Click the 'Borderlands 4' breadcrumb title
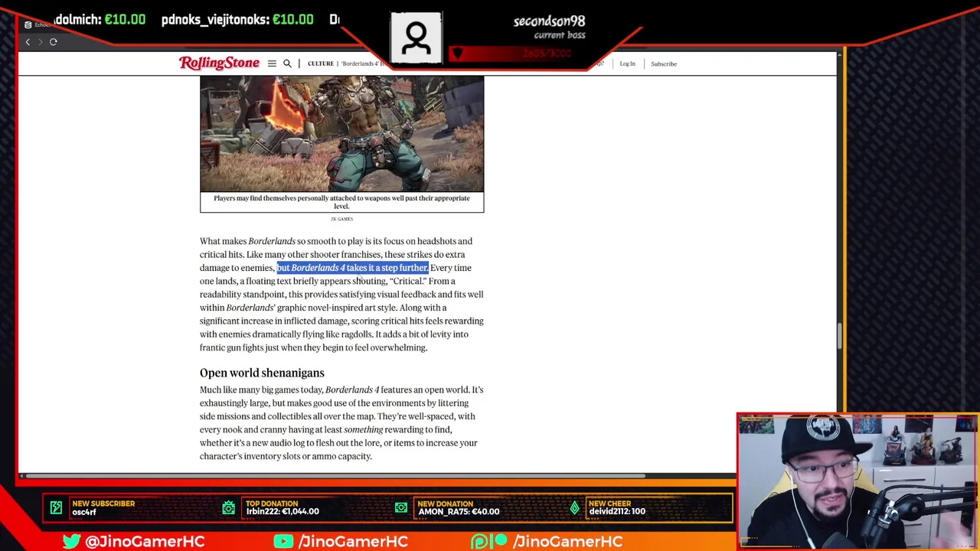Screen dimensions: 980x551 pos(364,64)
